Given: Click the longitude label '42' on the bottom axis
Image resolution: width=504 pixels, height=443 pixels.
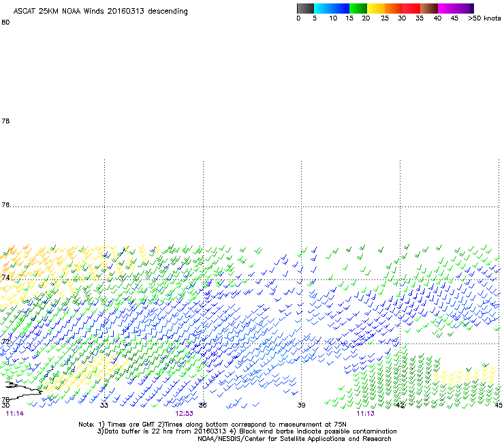Looking at the screenshot, I should 400,405.
